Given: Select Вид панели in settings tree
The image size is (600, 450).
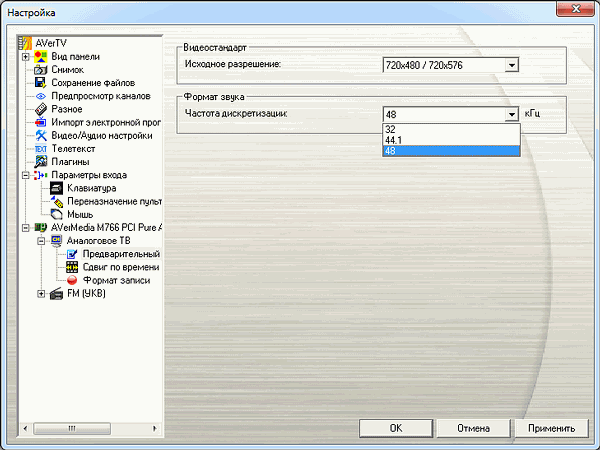Looking at the screenshot, I should (x=76, y=57).
